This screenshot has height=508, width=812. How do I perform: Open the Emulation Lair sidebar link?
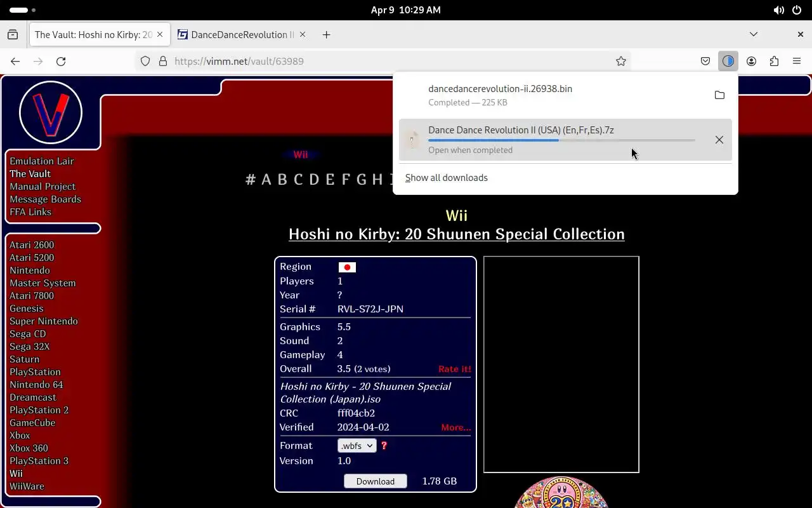pyautogui.click(x=42, y=161)
